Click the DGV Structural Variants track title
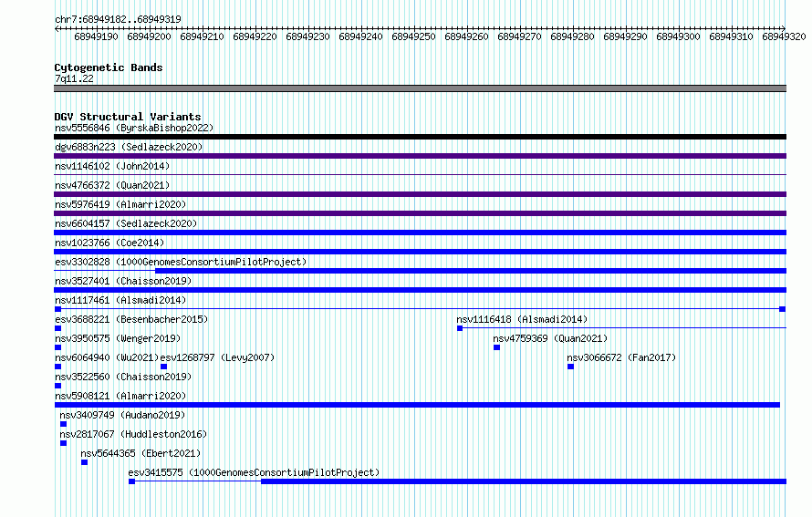The width and height of the screenshot is (812, 517). [x=128, y=117]
